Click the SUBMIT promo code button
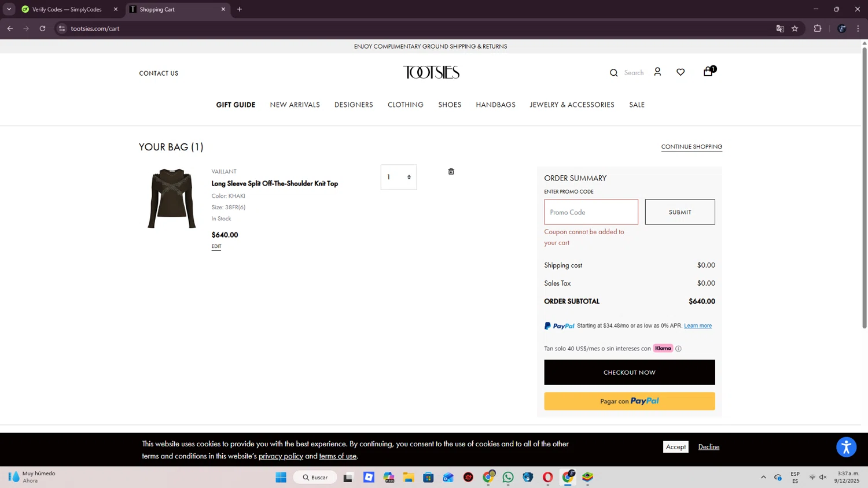The image size is (868, 488). pos(680,212)
